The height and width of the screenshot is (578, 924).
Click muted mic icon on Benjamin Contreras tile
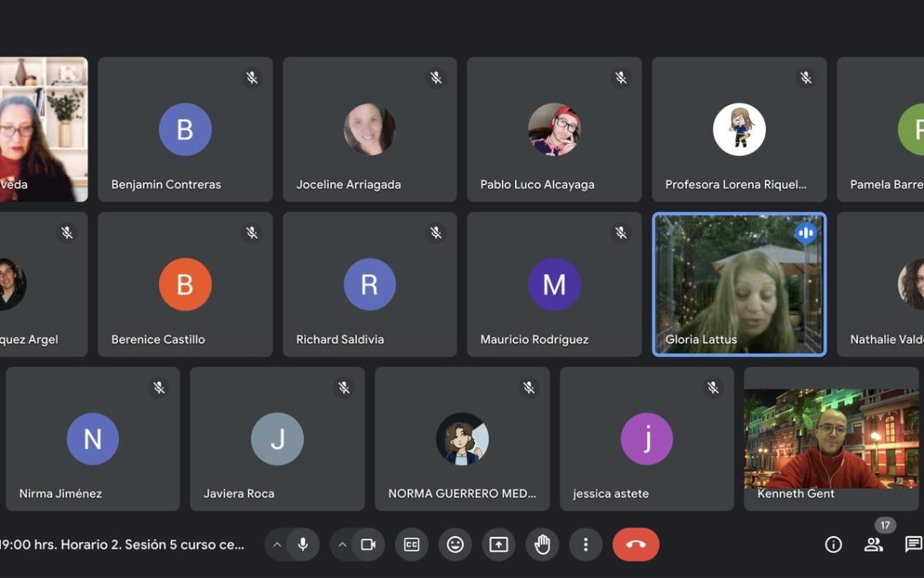click(252, 77)
